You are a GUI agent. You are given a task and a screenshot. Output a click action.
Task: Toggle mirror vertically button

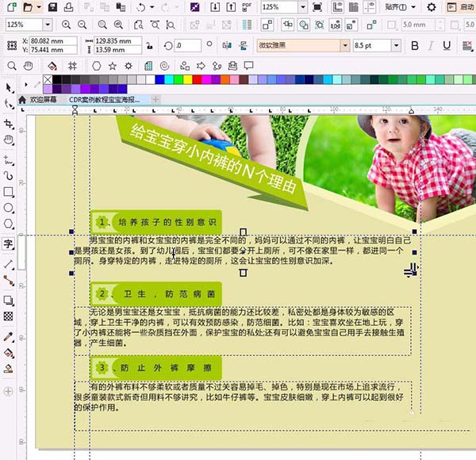244,46
